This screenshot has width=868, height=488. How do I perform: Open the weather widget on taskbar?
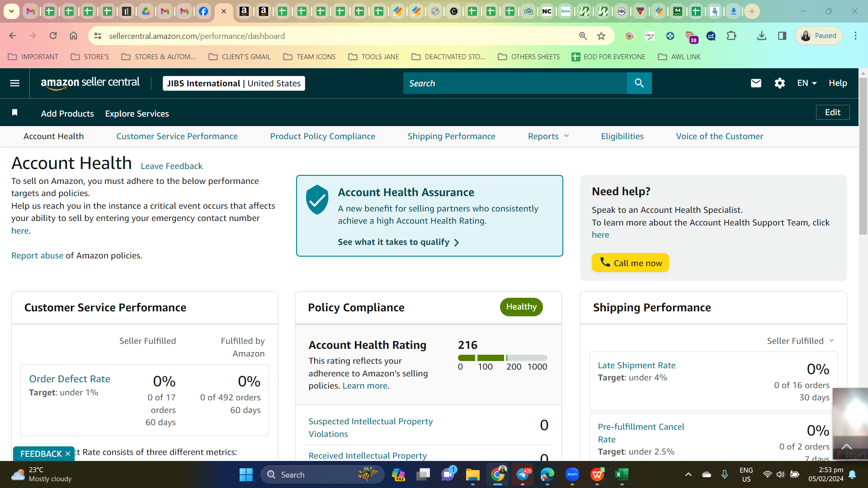point(42,474)
